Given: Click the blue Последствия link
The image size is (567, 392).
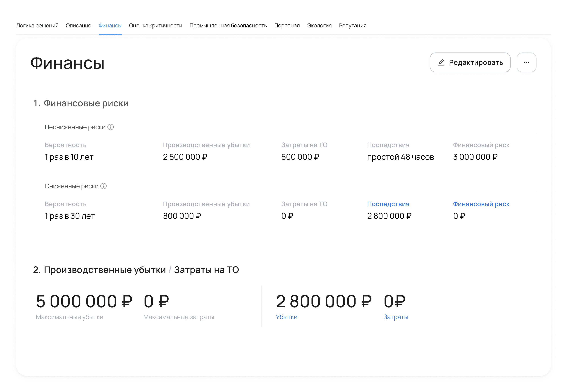Looking at the screenshot, I should [x=388, y=204].
